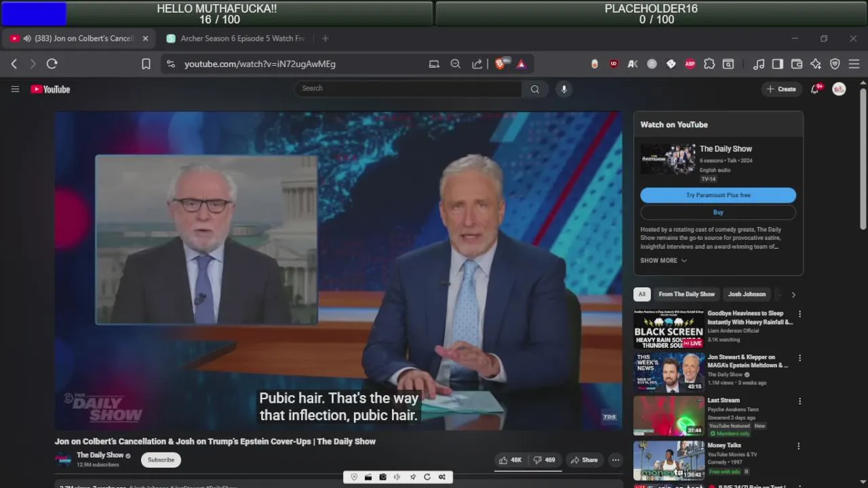Open the music note playlist icon
Image resolution: width=868 pixels, height=488 pixels.
tap(759, 64)
